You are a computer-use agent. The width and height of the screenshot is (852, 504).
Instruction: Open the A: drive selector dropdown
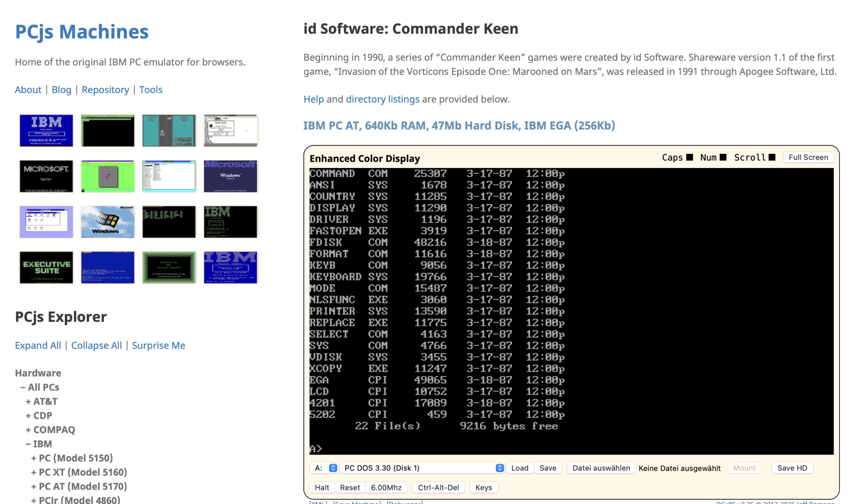[324, 468]
